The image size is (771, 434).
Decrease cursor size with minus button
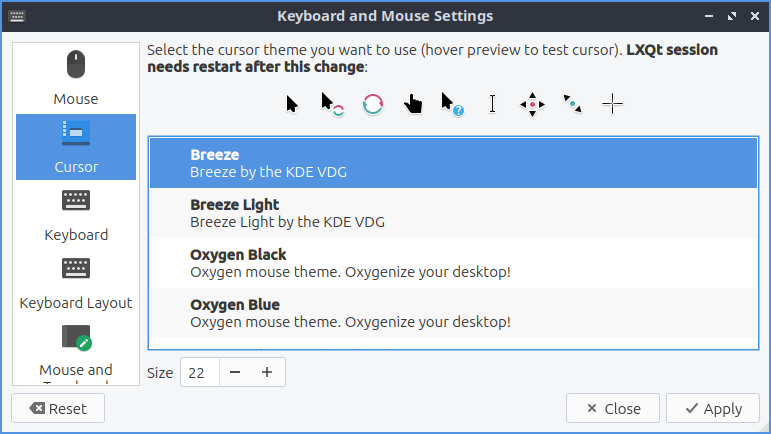235,372
